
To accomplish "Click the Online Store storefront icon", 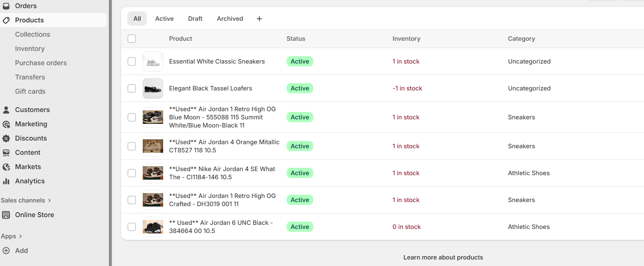I will pyautogui.click(x=6, y=215).
